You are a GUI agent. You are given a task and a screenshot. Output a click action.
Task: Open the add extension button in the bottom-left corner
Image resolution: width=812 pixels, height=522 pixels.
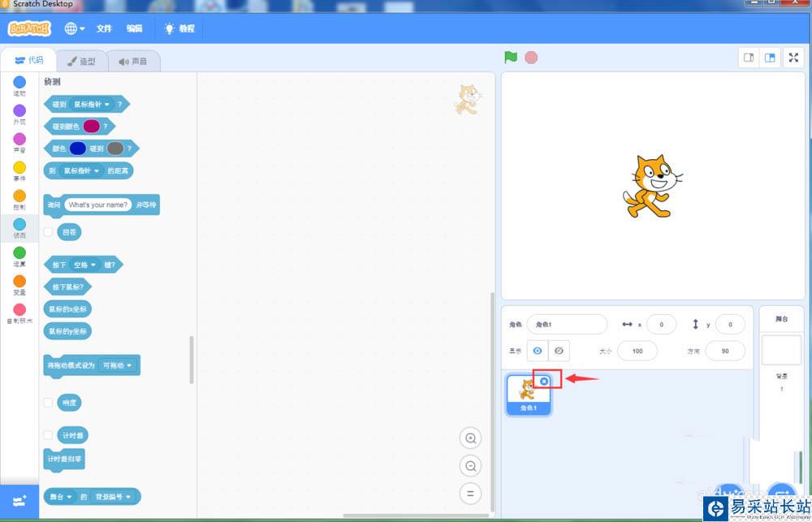pos(19,502)
